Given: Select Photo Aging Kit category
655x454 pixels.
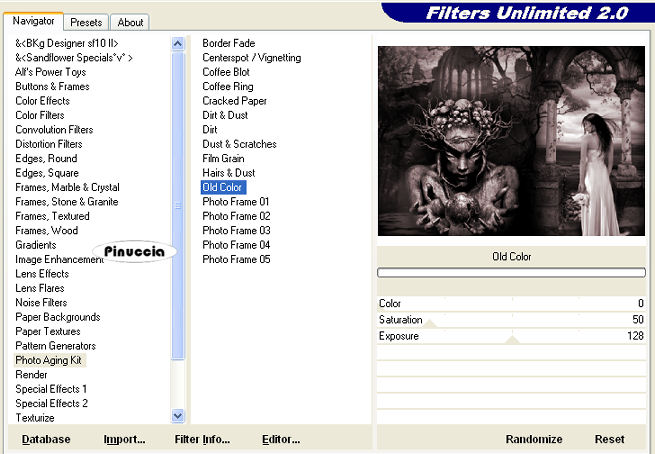Looking at the screenshot, I should point(48,360).
